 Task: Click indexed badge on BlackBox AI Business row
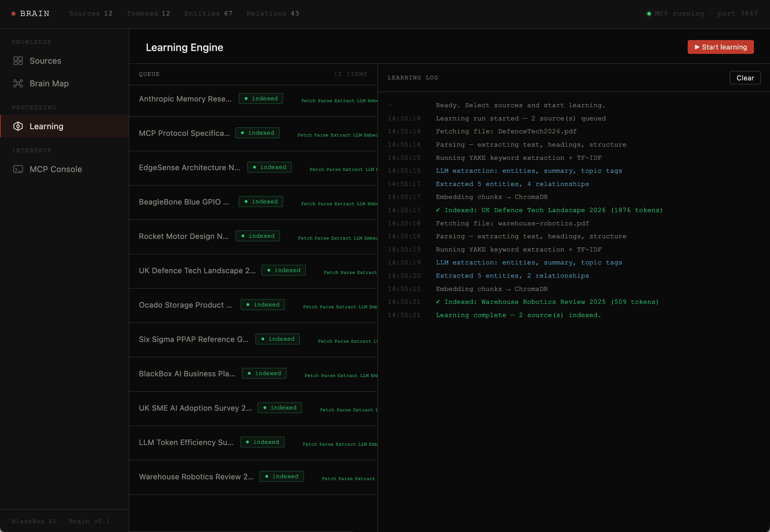pyautogui.click(x=264, y=373)
